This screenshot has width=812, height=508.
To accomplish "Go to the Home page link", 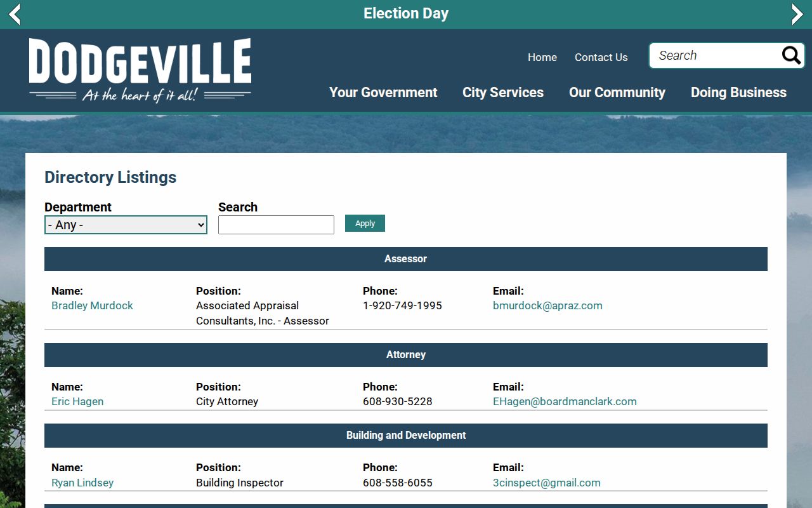I will [x=542, y=57].
